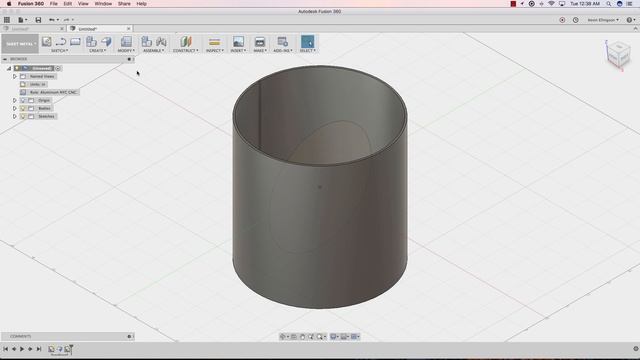Click the Orbit navigation tool

[x=282, y=336]
